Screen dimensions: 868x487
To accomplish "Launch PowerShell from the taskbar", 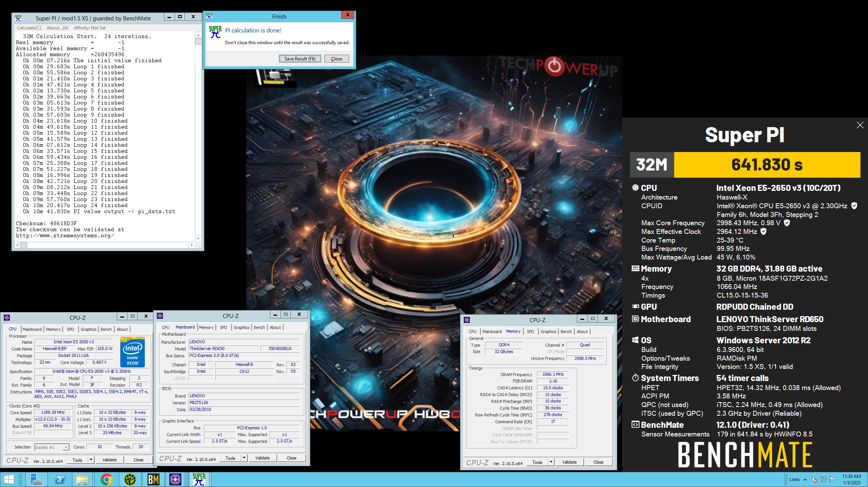I will tap(60, 479).
